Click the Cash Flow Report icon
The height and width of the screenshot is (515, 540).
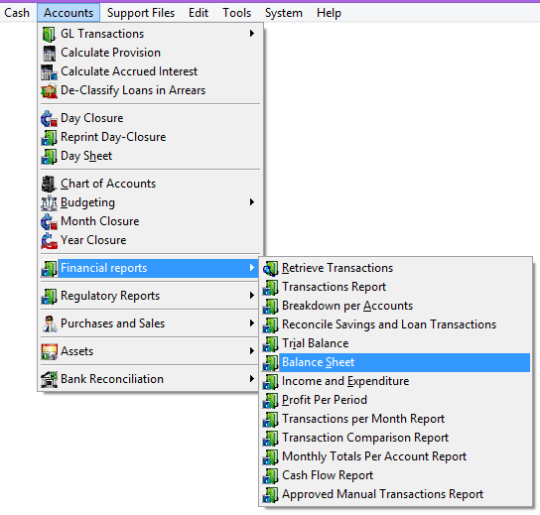coord(270,475)
